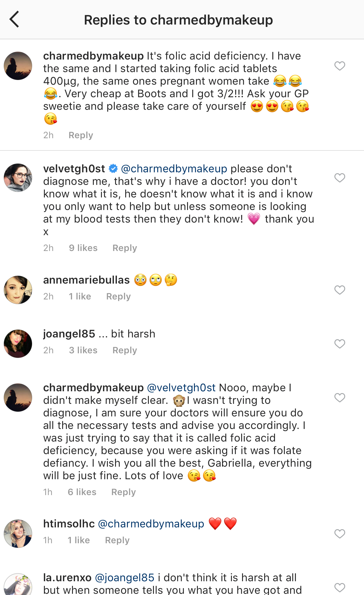Screen dimensions: 364x595
Task: Open the @joangel85 mention in la.urenxo's comment
Action: pos(125,578)
